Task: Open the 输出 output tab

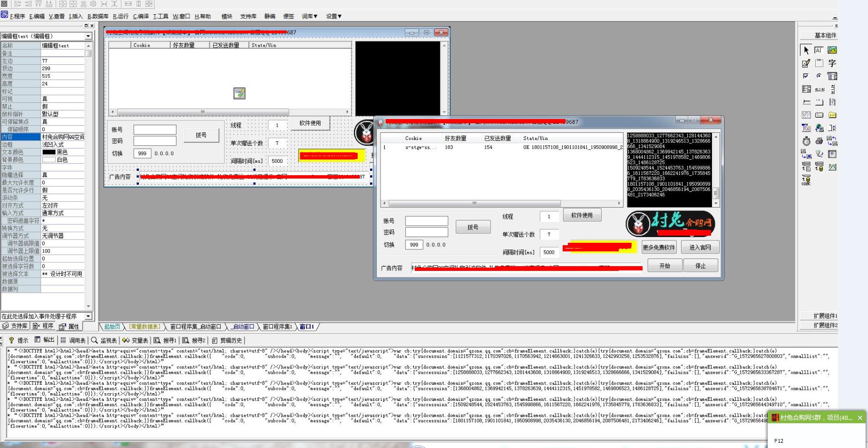Action: [x=45, y=340]
